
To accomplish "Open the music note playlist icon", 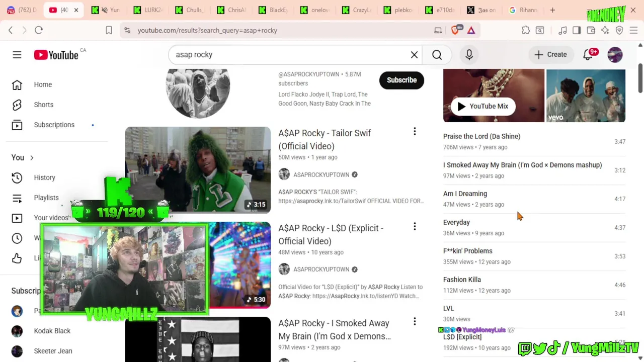I will click(x=562, y=30).
